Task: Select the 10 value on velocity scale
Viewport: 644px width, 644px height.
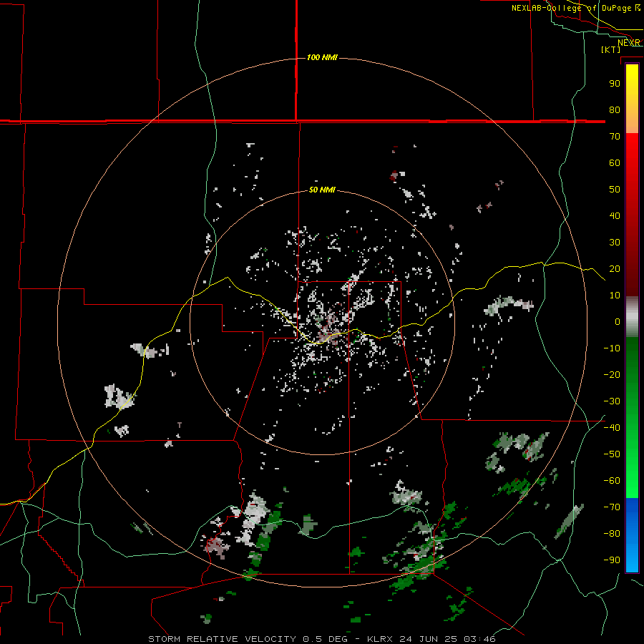Action: [615, 296]
